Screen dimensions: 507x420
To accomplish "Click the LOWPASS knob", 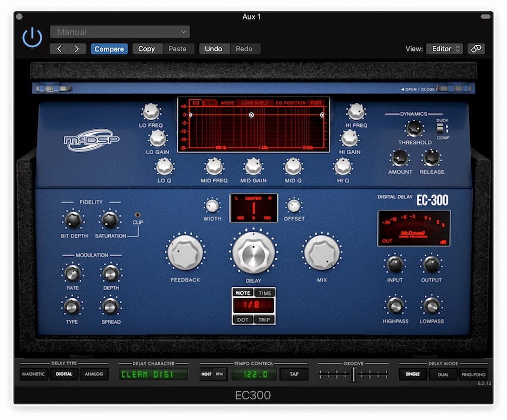I will (x=431, y=305).
